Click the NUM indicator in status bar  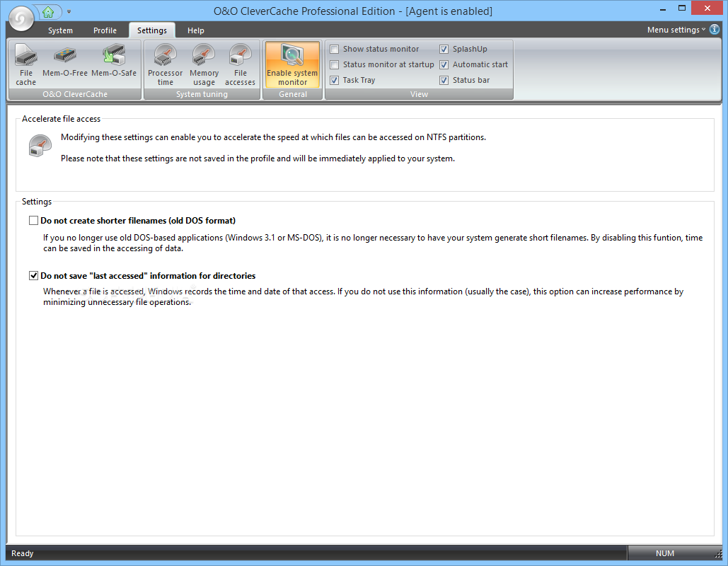[665, 553]
